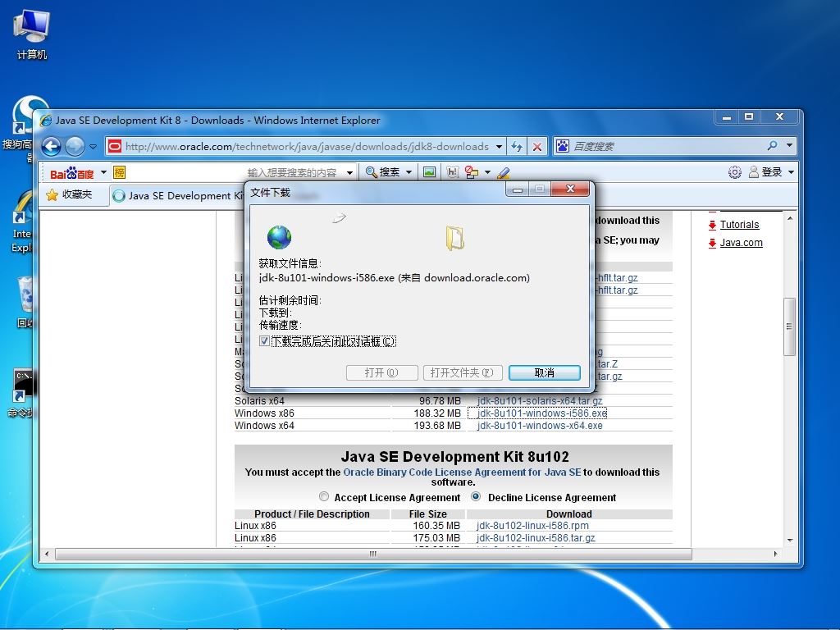The height and width of the screenshot is (630, 840).
Task: Click the jdk-8u102-linux-i586.rpm link
Action: pyautogui.click(x=532, y=526)
